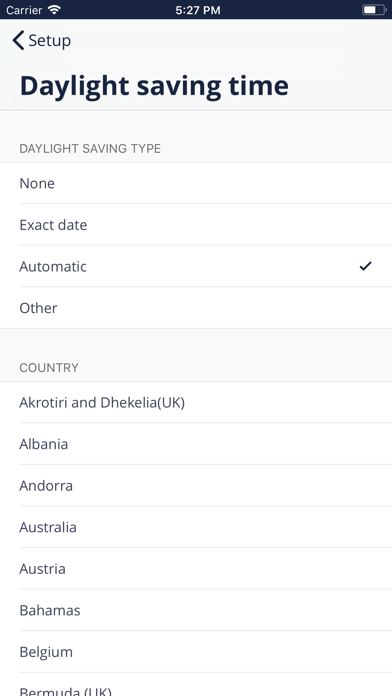Select Automatic daylight saving type

pos(196,266)
